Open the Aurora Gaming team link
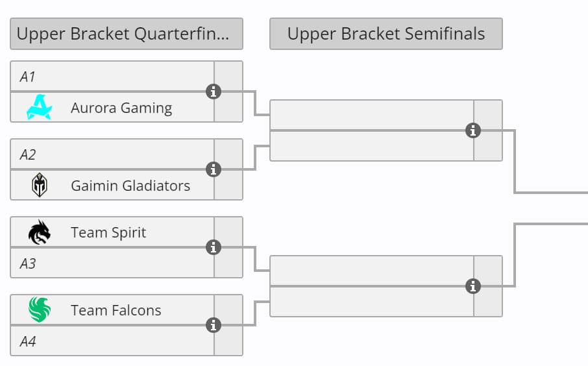 [x=121, y=108]
